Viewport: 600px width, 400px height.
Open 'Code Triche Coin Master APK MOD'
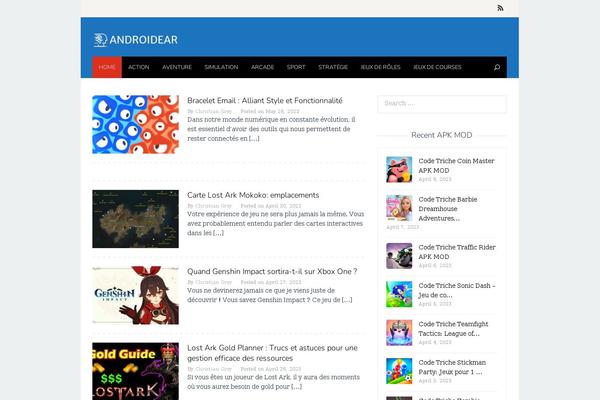(x=457, y=166)
